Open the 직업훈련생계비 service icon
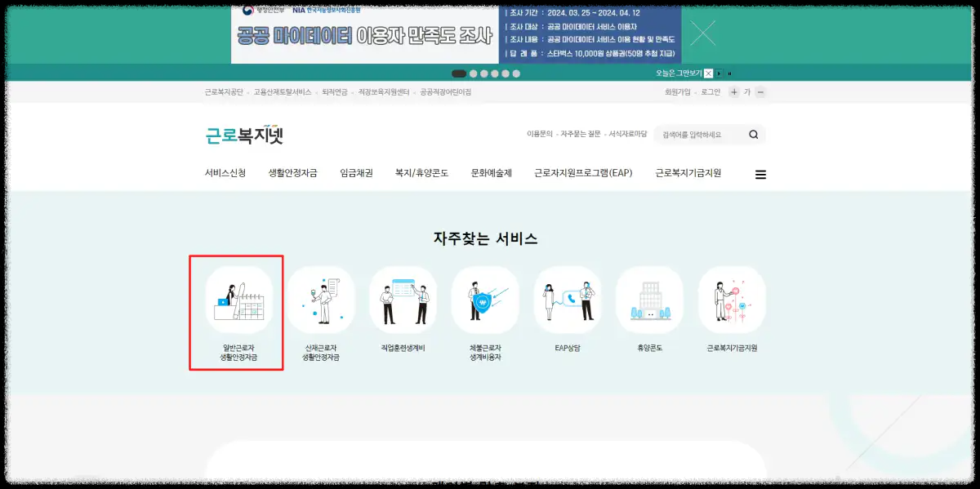The image size is (980, 489). 403,300
